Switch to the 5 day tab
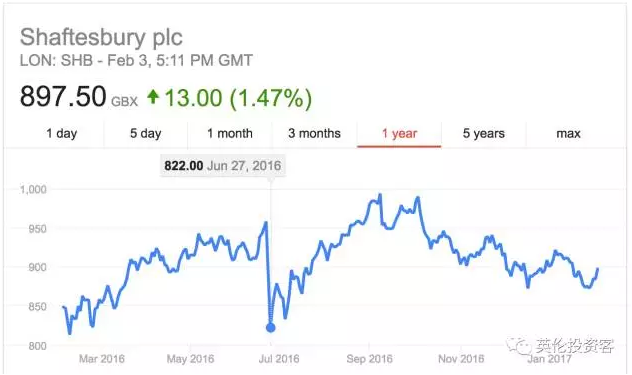The image size is (632, 375). click(x=146, y=133)
